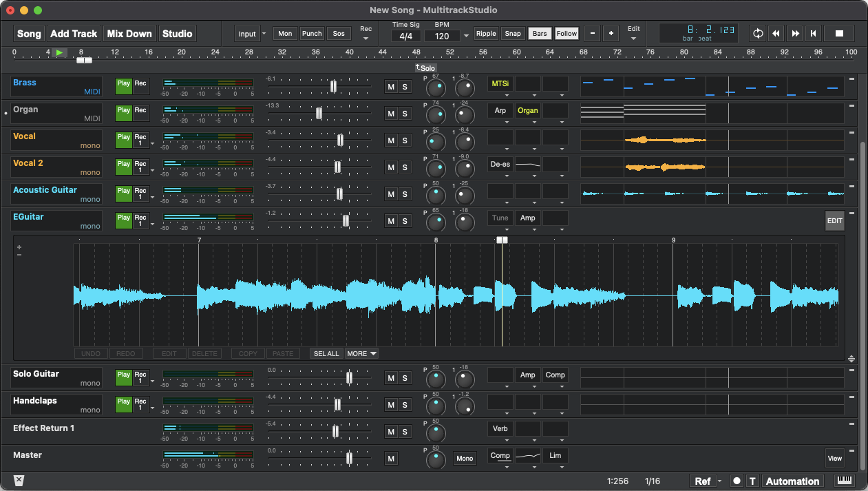This screenshot has width=868, height=491.
Task: Click the rewind transport icon
Action: 776,33
